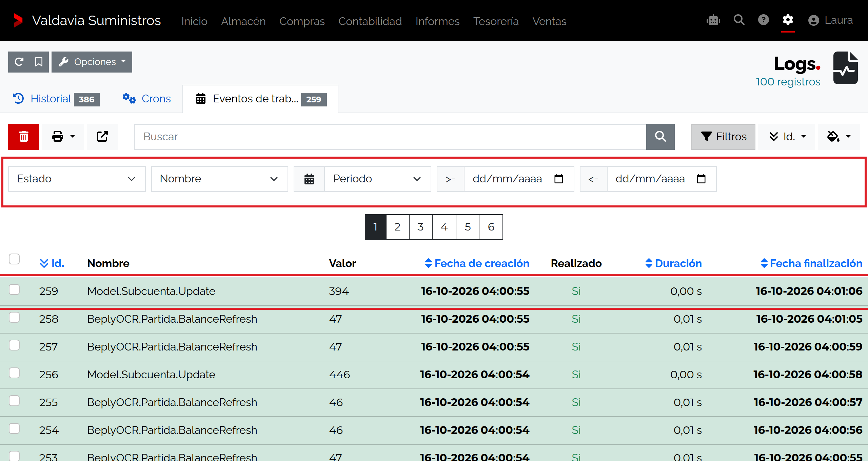Check the checkbox for row 255

point(14,401)
